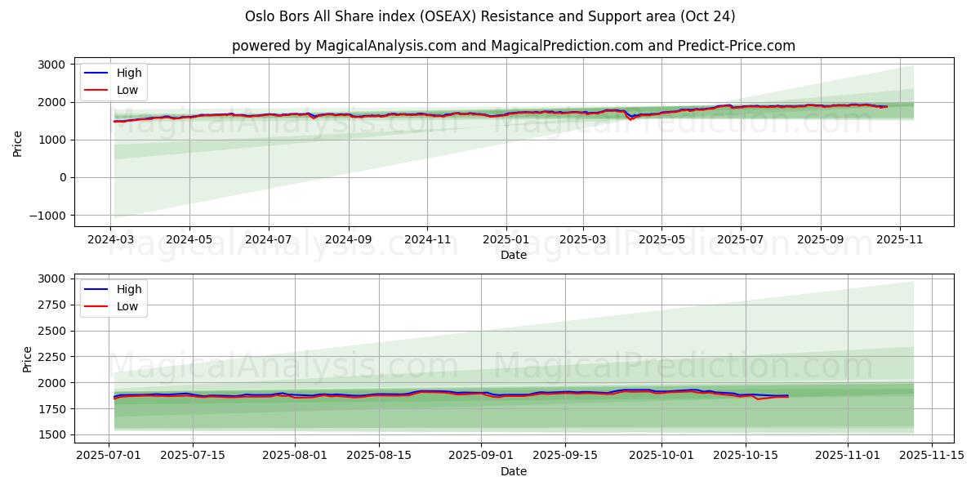Choose the 2025-01 date tick on top chart
This screenshot has width=980, height=490.
click(x=506, y=240)
